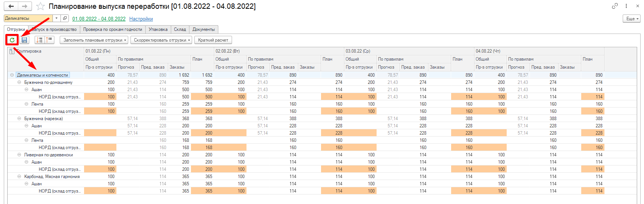Open the Проверка по срокам годности tab

[113, 29]
